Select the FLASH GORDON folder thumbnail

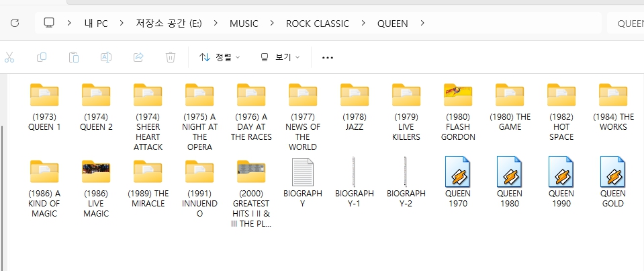(458, 95)
